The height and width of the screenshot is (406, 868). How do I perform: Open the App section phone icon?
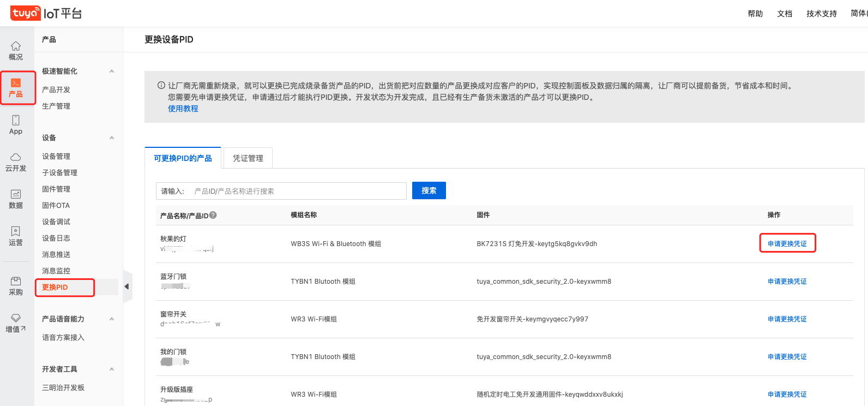(16, 121)
